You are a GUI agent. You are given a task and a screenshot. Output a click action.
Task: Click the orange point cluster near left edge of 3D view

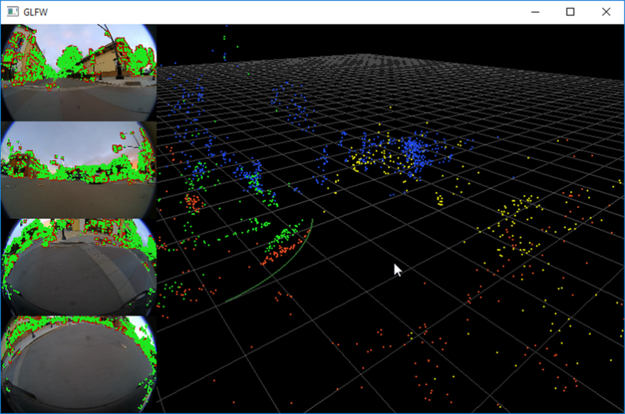point(194,201)
